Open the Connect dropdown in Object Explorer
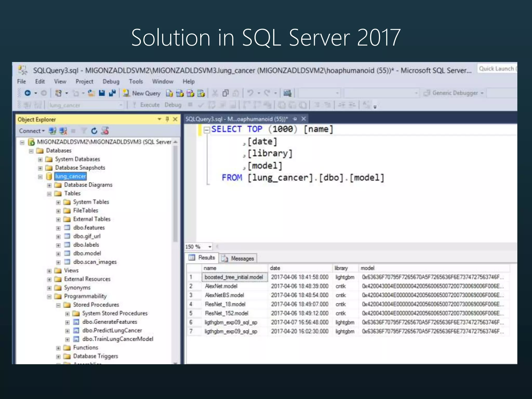Viewport: 532px width, 399px height. [32, 131]
